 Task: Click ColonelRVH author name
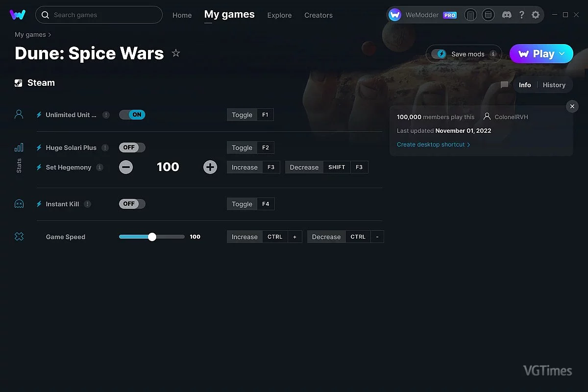(x=511, y=117)
